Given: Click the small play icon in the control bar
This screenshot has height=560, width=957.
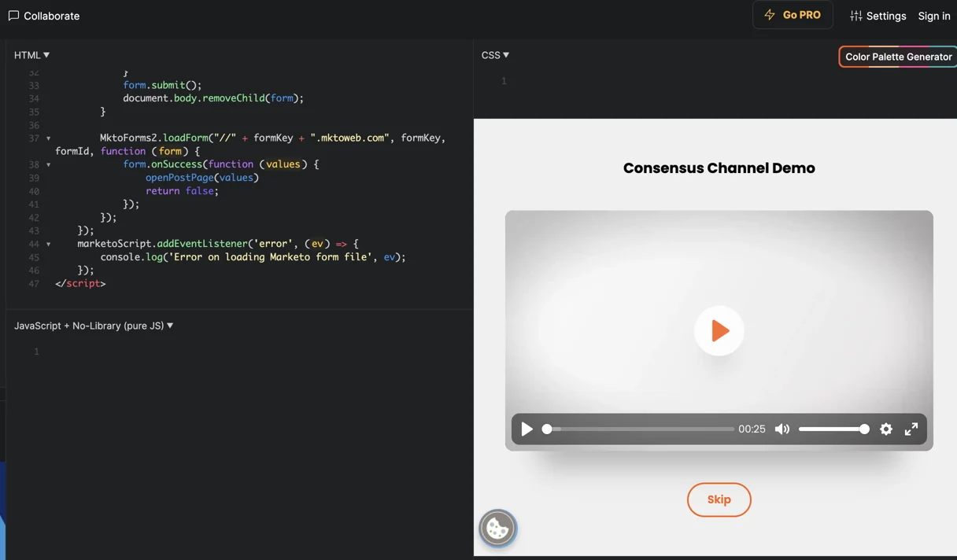Looking at the screenshot, I should click(x=527, y=429).
